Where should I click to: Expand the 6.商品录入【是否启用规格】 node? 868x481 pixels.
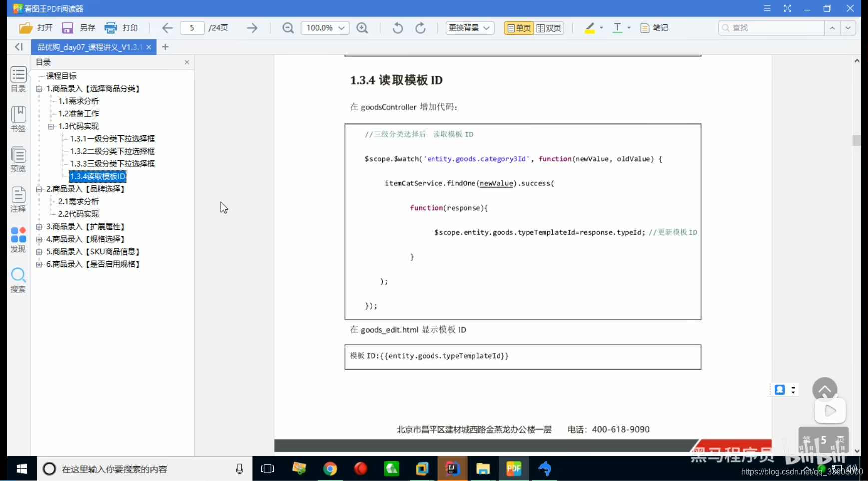(39, 264)
